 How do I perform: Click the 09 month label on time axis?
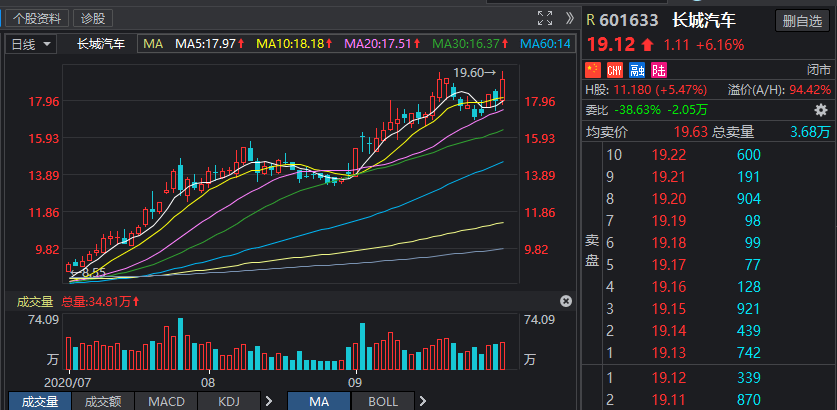click(x=355, y=382)
